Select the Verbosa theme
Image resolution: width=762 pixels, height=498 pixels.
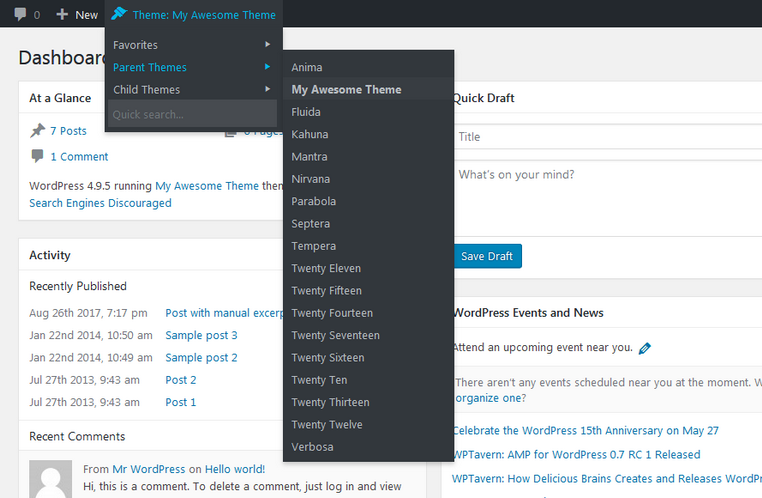click(x=368, y=447)
